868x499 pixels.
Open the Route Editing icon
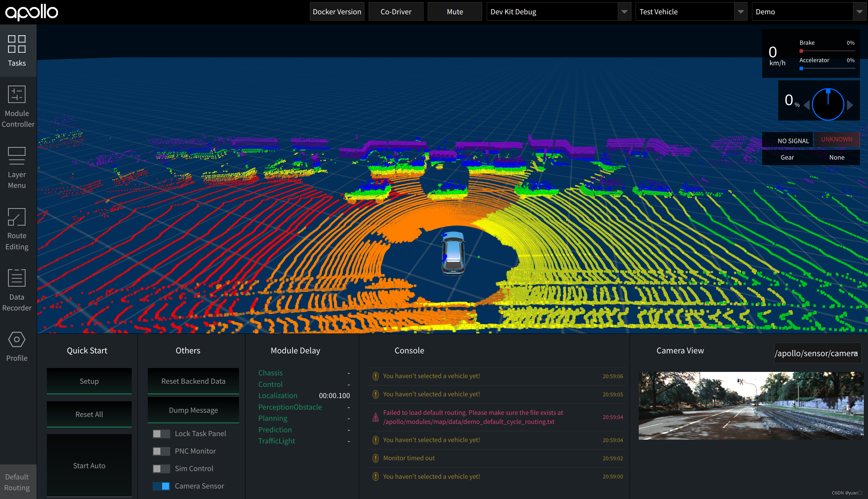click(x=17, y=217)
